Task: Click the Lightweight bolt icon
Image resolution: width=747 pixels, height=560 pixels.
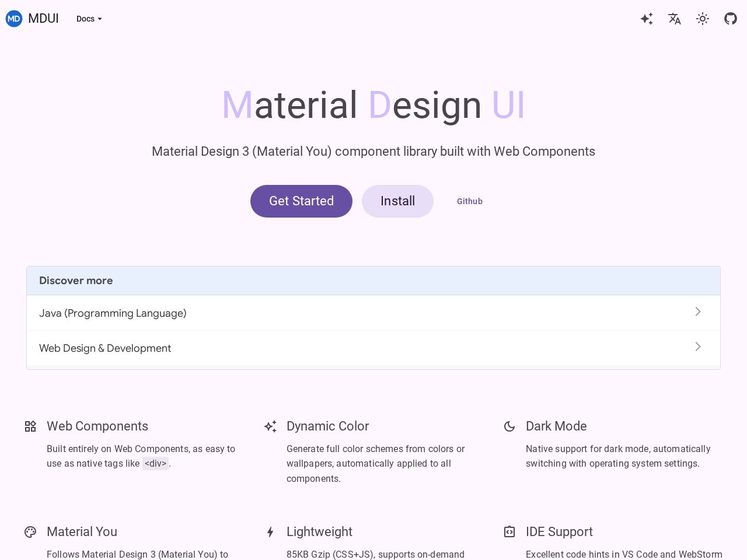Action: click(x=270, y=532)
